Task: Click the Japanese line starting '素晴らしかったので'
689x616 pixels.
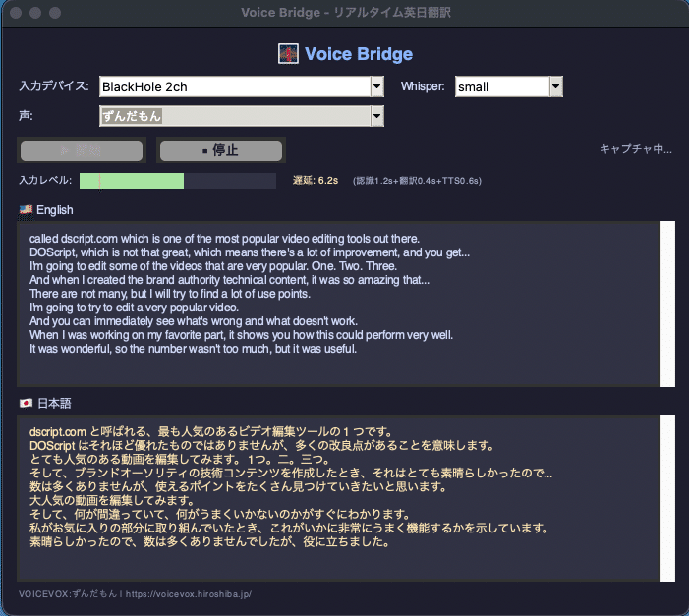Action: 209,541
